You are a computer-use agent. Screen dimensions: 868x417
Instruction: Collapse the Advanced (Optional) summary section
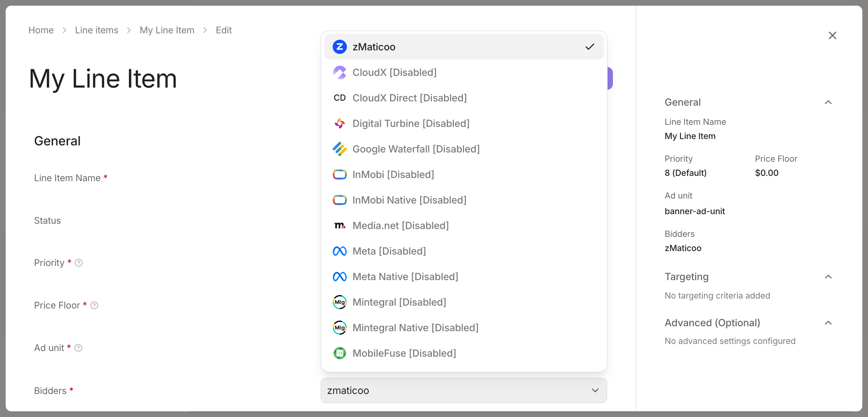click(x=828, y=323)
